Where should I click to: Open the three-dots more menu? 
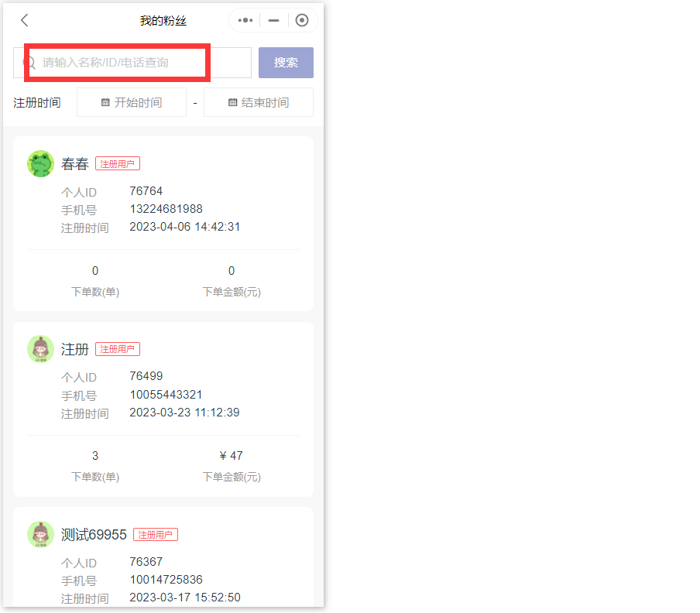(245, 21)
